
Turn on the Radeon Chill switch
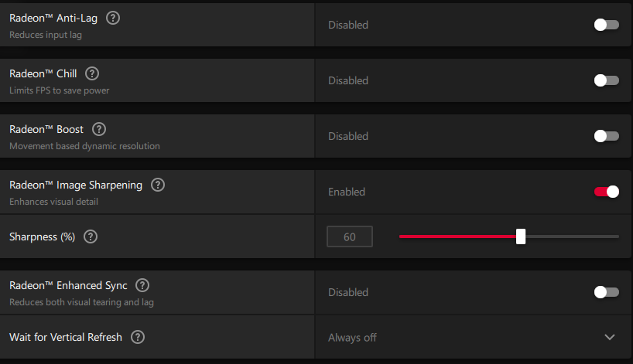pos(606,80)
